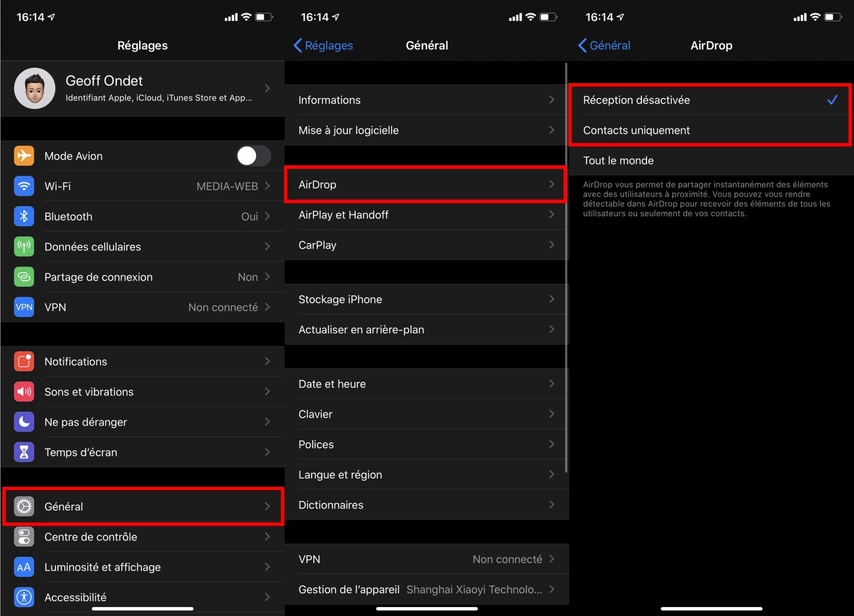Open VPN row in Général screen
The image size is (854, 616).
(x=427, y=559)
